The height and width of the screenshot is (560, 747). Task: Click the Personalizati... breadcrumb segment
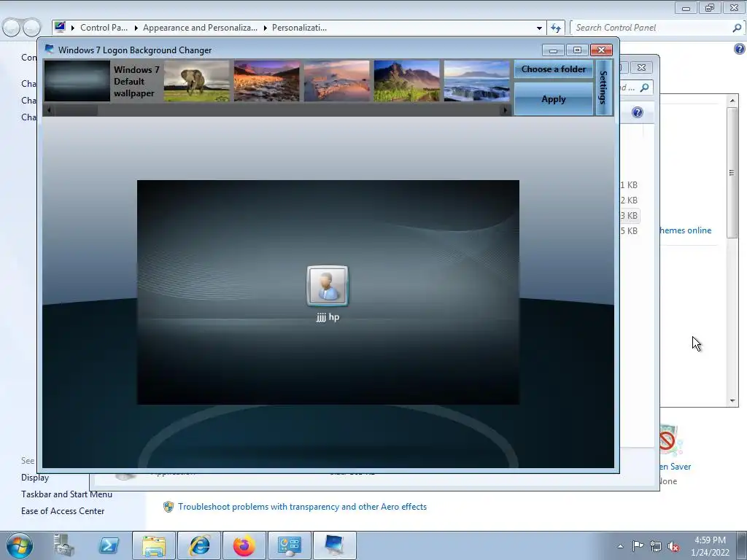(299, 28)
